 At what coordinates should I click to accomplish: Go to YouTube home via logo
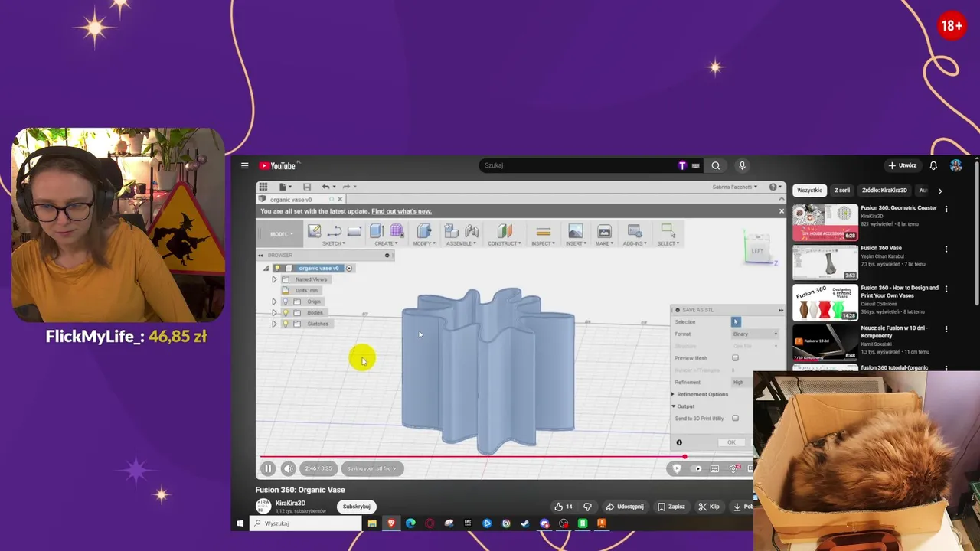tap(277, 165)
